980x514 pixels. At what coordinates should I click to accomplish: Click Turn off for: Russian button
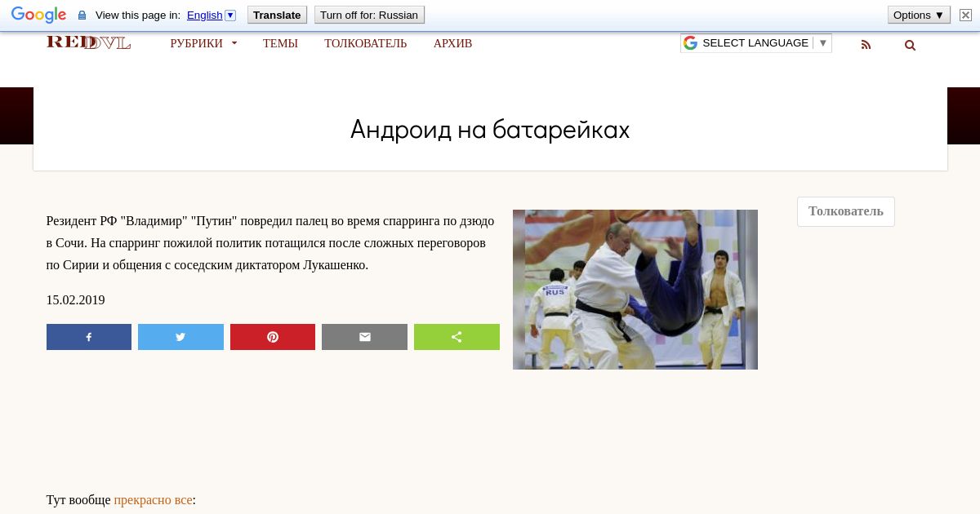point(369,15)
